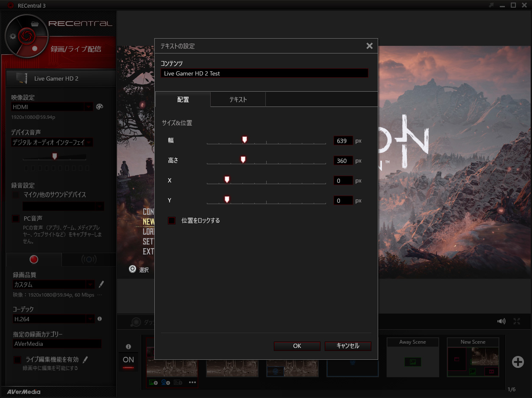The height and width of the screenshot is (398, 532).
Task: Expand preview to fullscreen
Action: click(517, 321)
